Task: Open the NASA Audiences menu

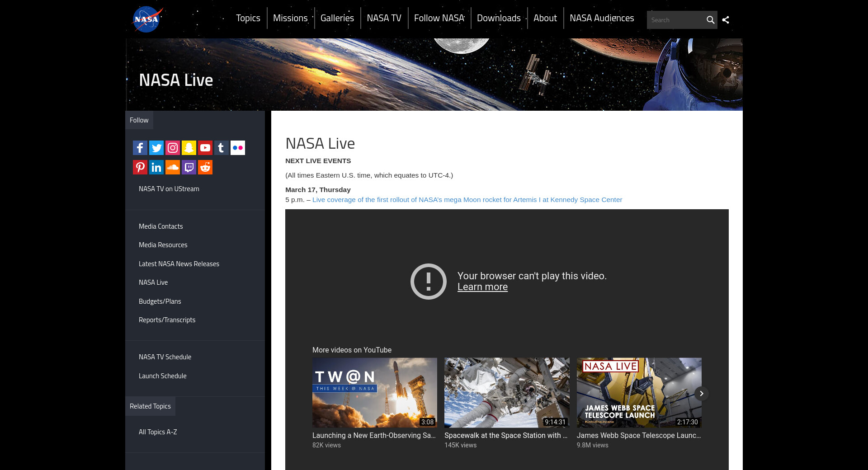Action: (602, 18)
